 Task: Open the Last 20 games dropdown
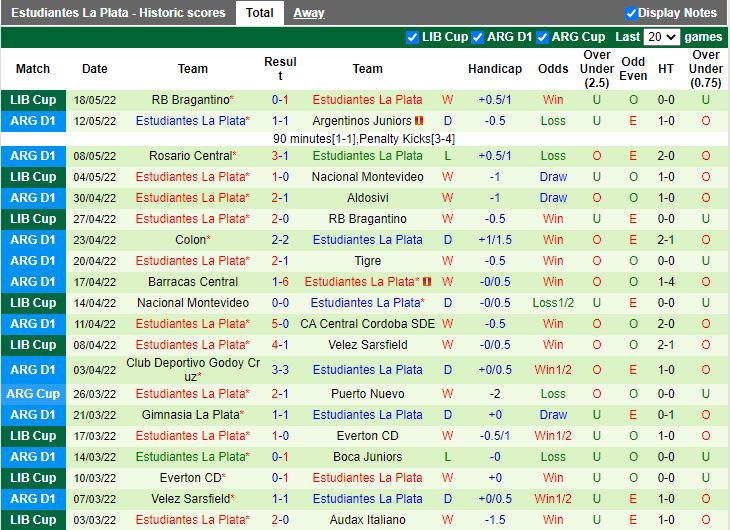(661, 37)
